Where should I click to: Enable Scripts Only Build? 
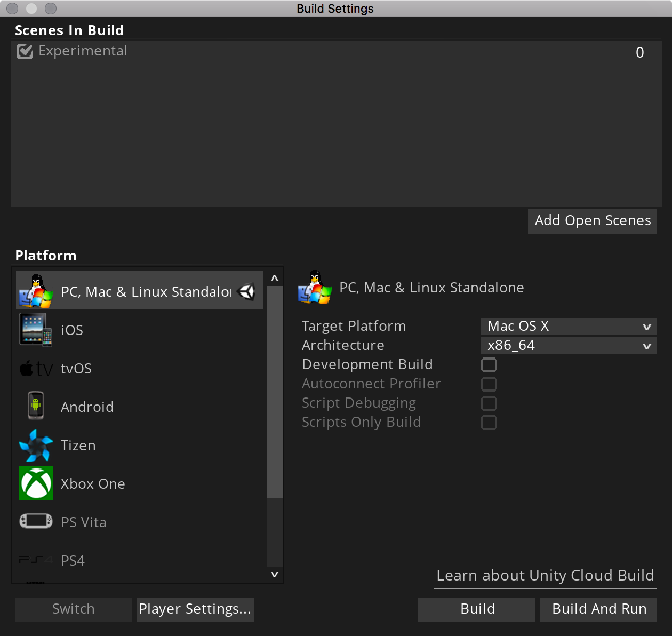coord(489,422)
